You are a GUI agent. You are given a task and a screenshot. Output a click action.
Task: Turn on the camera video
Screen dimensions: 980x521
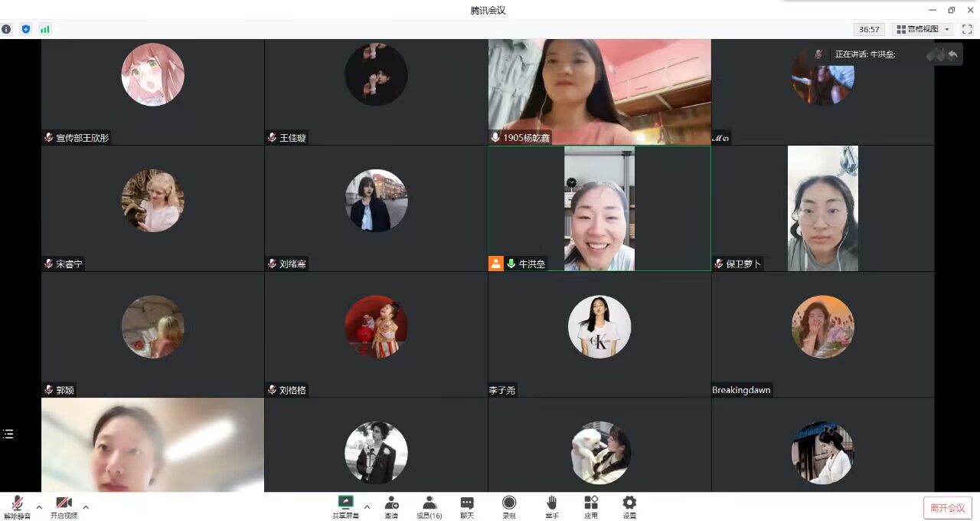coord(64,506)
